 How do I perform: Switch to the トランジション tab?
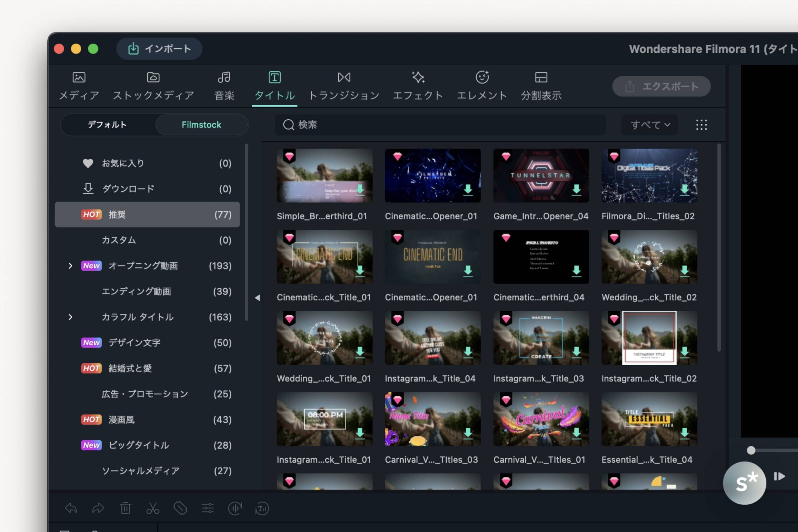coord(344,86)
